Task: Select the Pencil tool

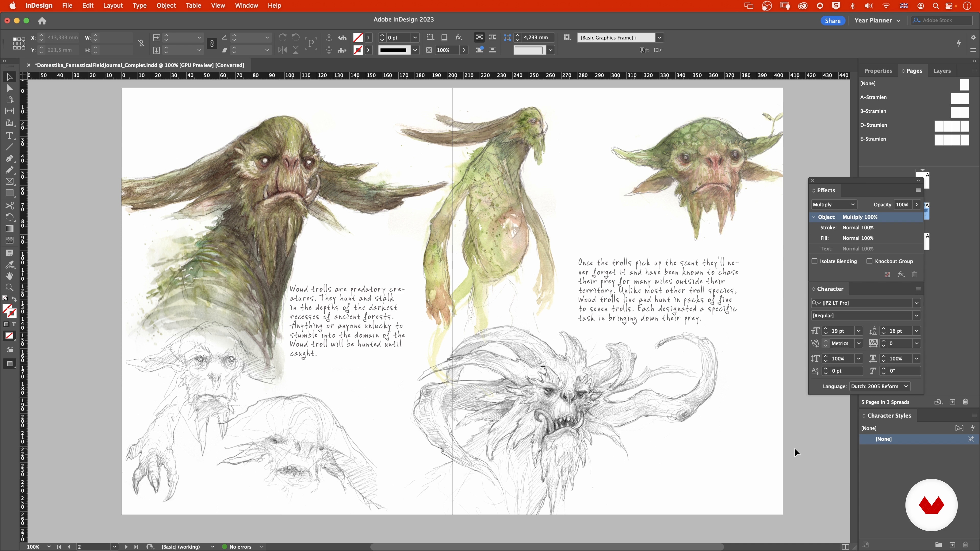Action: (9, 170)
